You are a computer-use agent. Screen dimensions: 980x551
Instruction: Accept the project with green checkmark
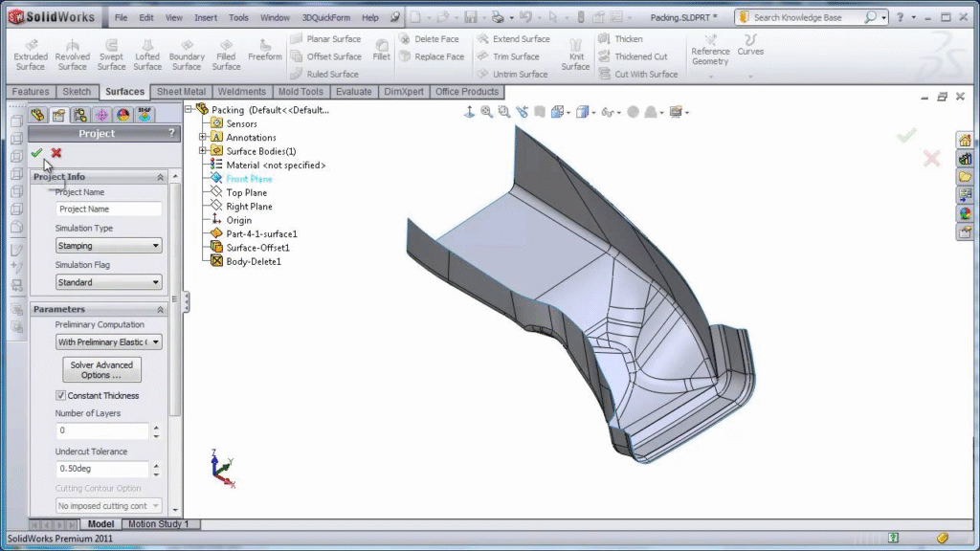pos(36,153)
